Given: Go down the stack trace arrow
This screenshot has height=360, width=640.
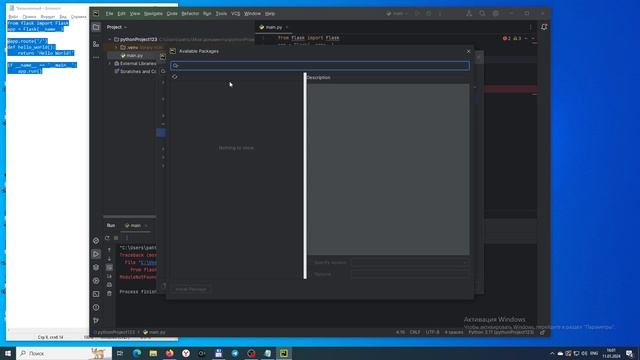Looking at the screenshot, I should coord(109,258).
